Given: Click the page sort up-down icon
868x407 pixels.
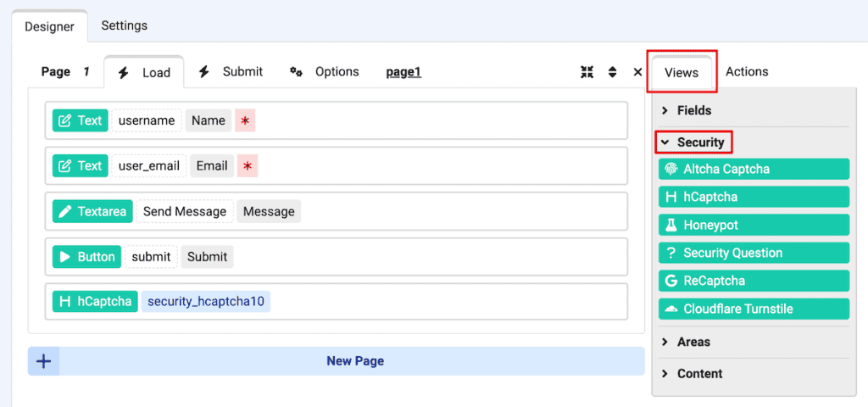Looking at the screenshot, I should pos(612,72).
